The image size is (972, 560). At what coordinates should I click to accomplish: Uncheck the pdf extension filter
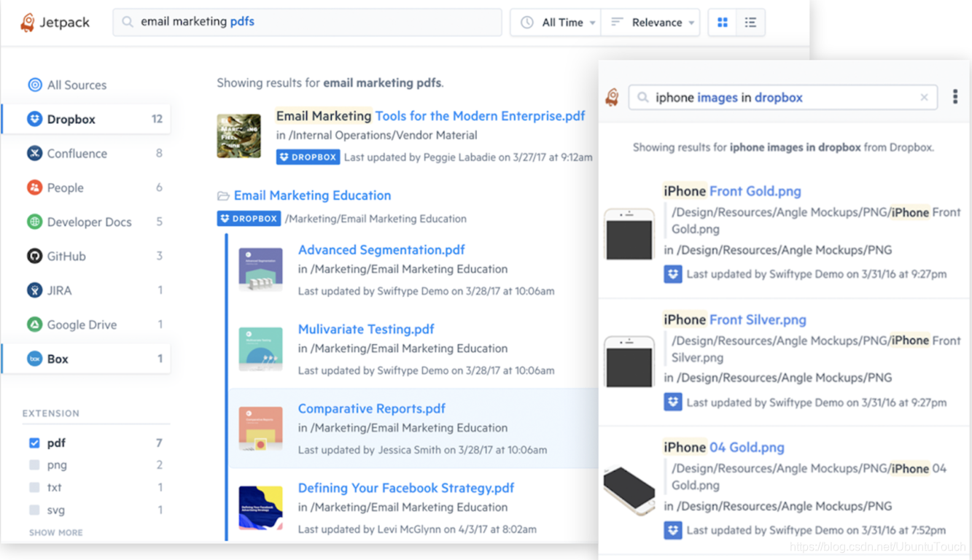[34, 443]
